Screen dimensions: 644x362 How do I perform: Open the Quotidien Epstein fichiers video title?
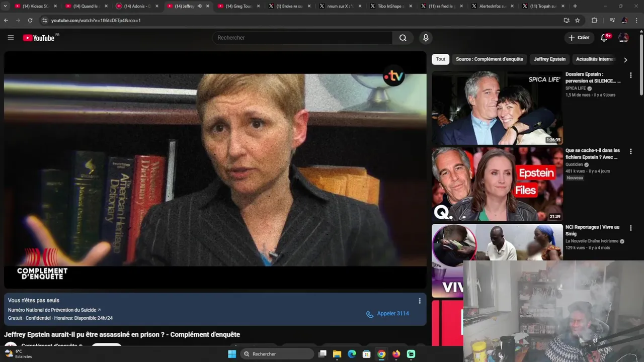593,154
